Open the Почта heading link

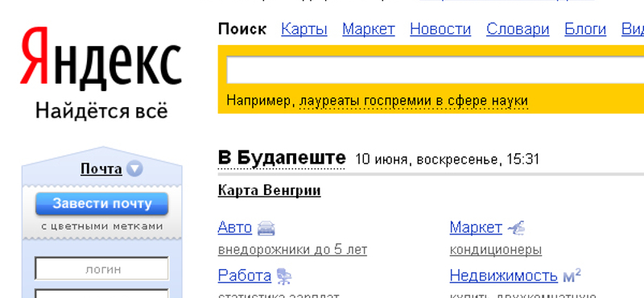101,169
